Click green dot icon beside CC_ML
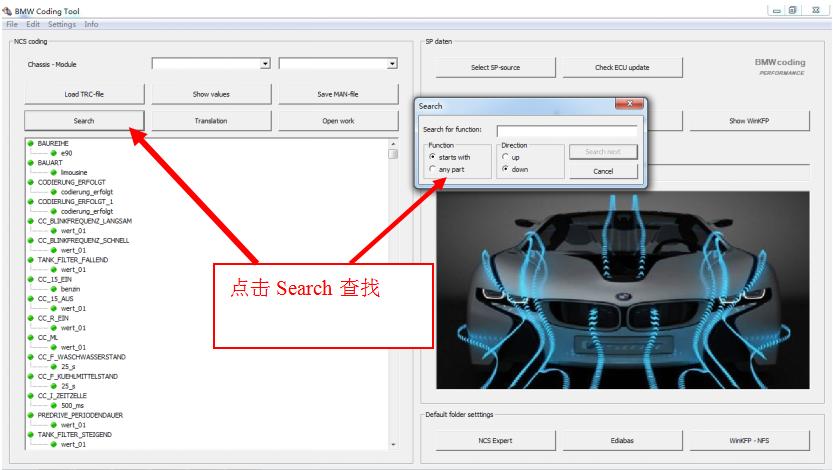This screenshot has height=470, width=833. (31, 337)
